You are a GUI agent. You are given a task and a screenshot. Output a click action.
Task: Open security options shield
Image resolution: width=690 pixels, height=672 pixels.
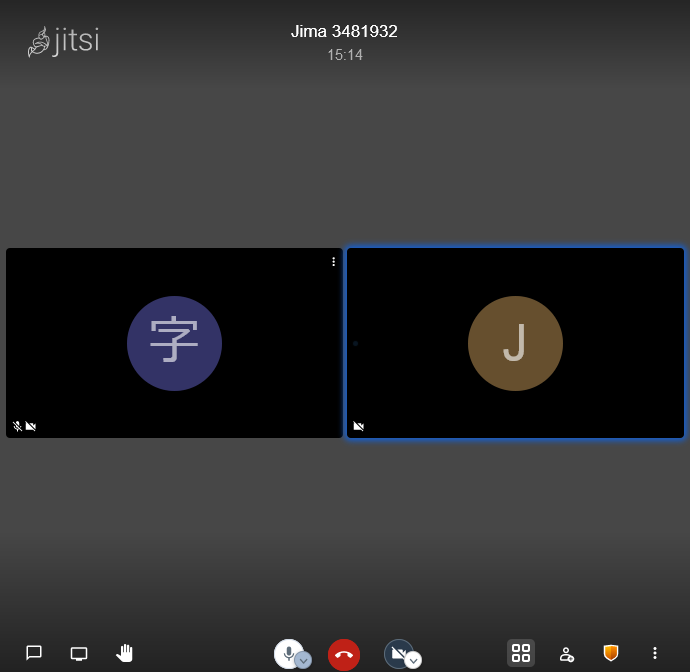pyautogui.click(x=610, y=653)
